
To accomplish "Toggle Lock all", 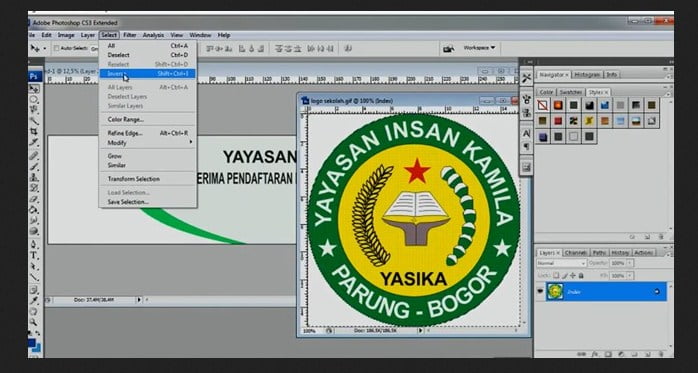I will (x=580, y=276).
